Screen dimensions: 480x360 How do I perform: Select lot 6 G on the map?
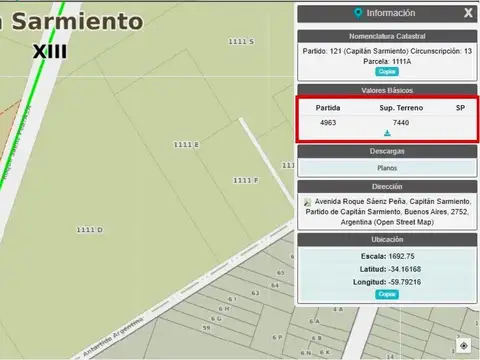click(x=216, y=319)
